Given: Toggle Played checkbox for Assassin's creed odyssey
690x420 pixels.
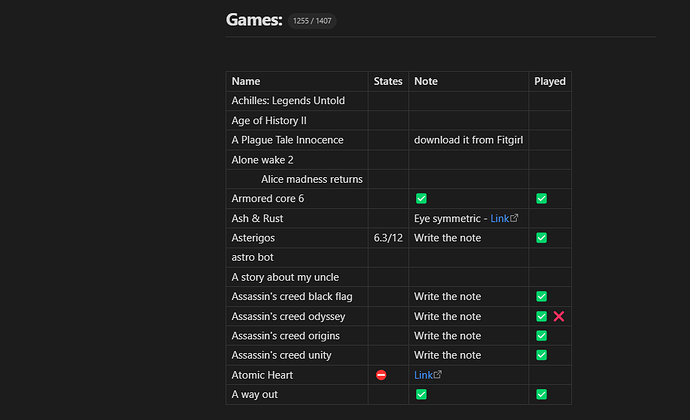Looking at the screenshot, I should (542, 316).
